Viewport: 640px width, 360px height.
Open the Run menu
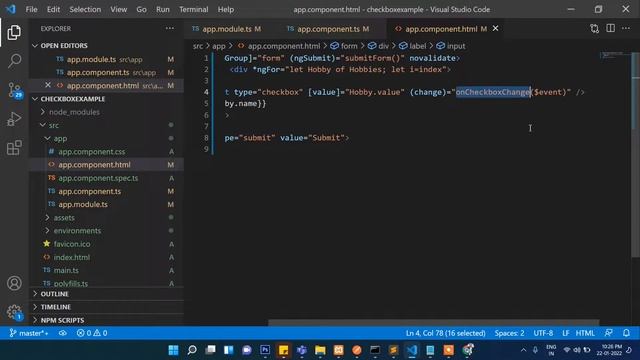tap(162, 9)
